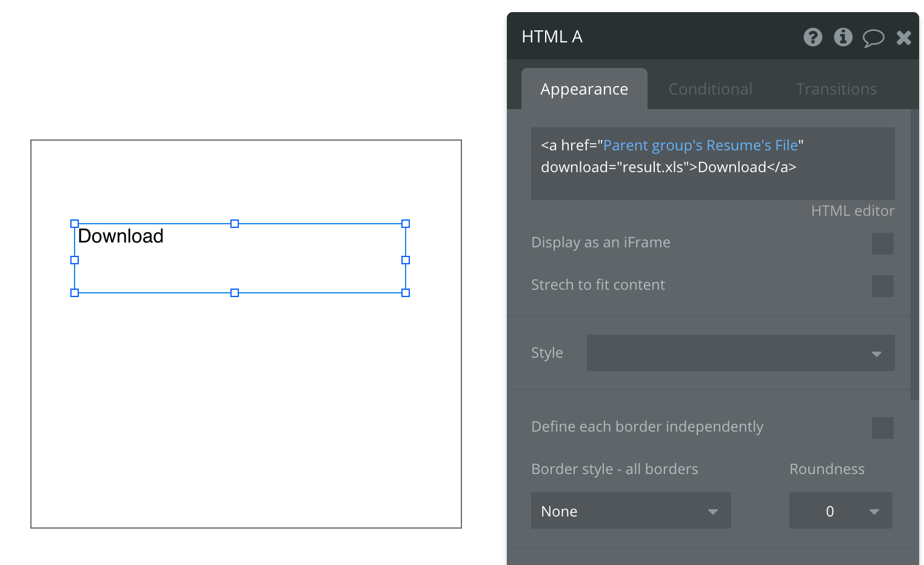Viewport: 924px width, 565px height.
Task: Click the bottom-center resize handle of element
Action: tap(235, 293)
